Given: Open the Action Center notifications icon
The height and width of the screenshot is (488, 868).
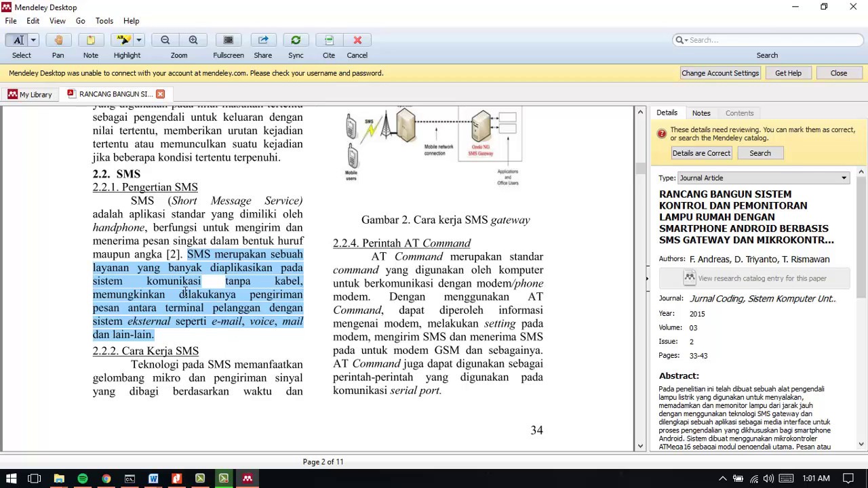Looking at the screenshot, I should [x=848, y=479].
